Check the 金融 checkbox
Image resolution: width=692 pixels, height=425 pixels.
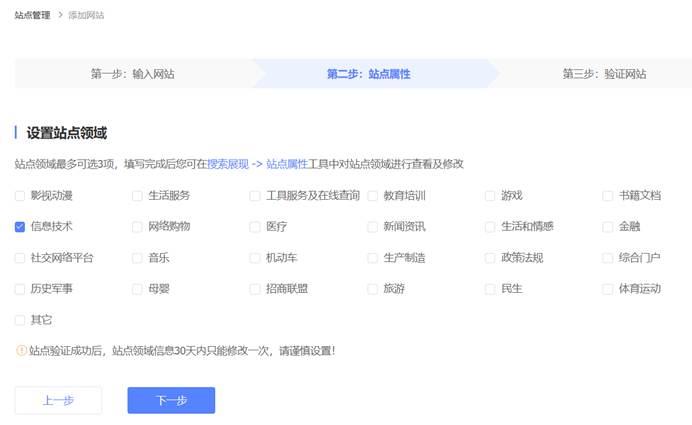point(608,227)
